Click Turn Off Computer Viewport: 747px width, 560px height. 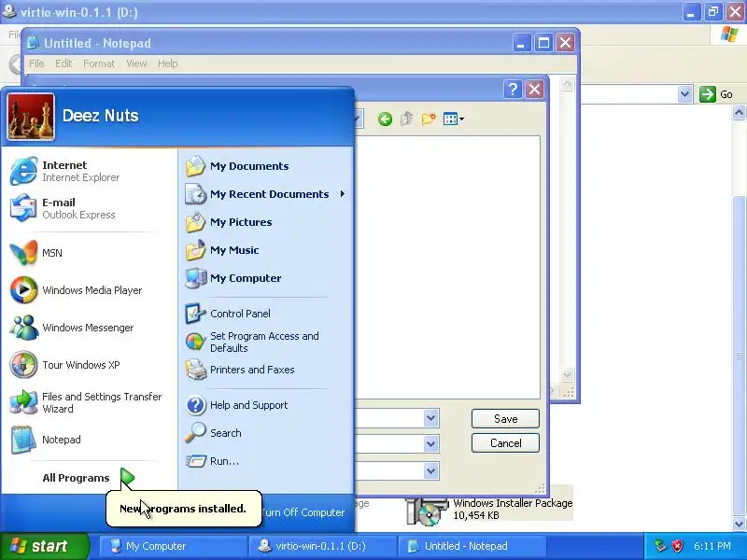303,512
